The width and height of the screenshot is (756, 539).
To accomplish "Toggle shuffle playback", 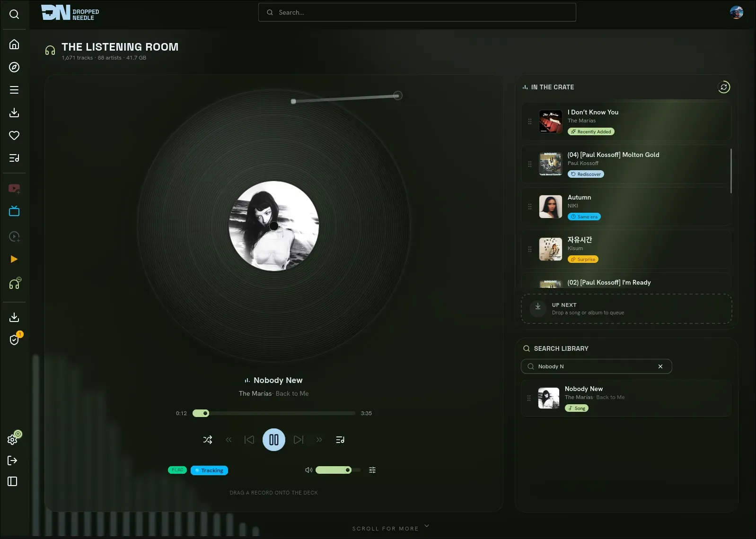I will tap(208, 440).
